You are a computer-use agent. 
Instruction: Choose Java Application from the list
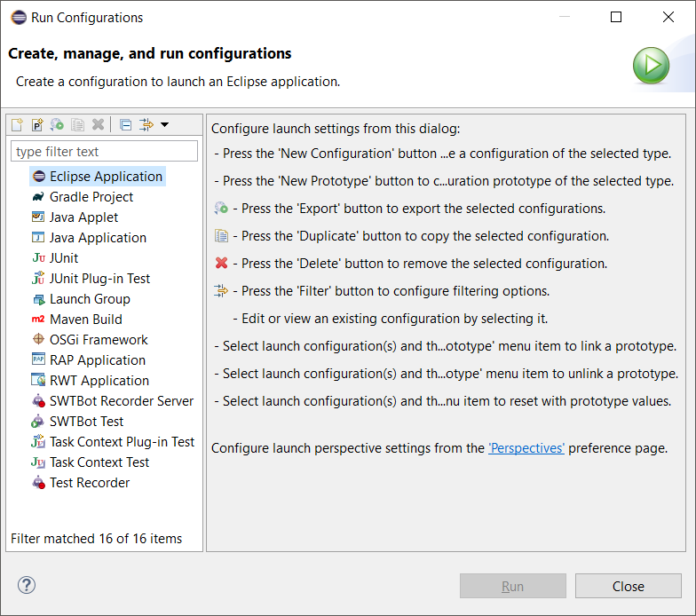pos(98,238)
